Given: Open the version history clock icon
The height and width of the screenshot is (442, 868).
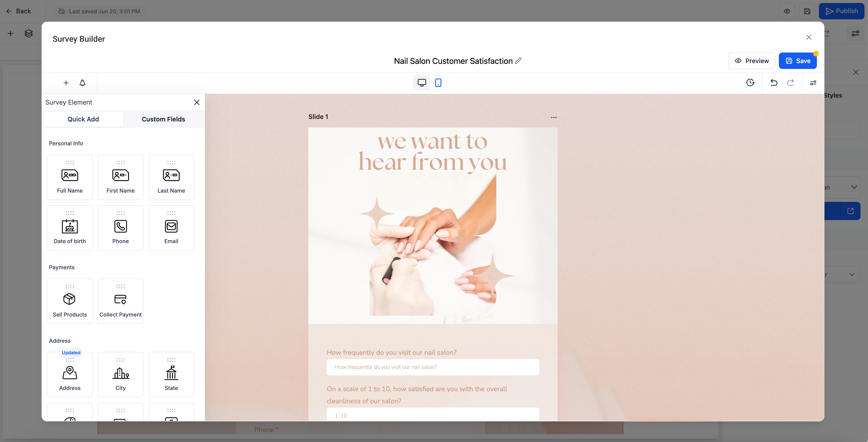Looking at the screenshot, I should 750,82.
